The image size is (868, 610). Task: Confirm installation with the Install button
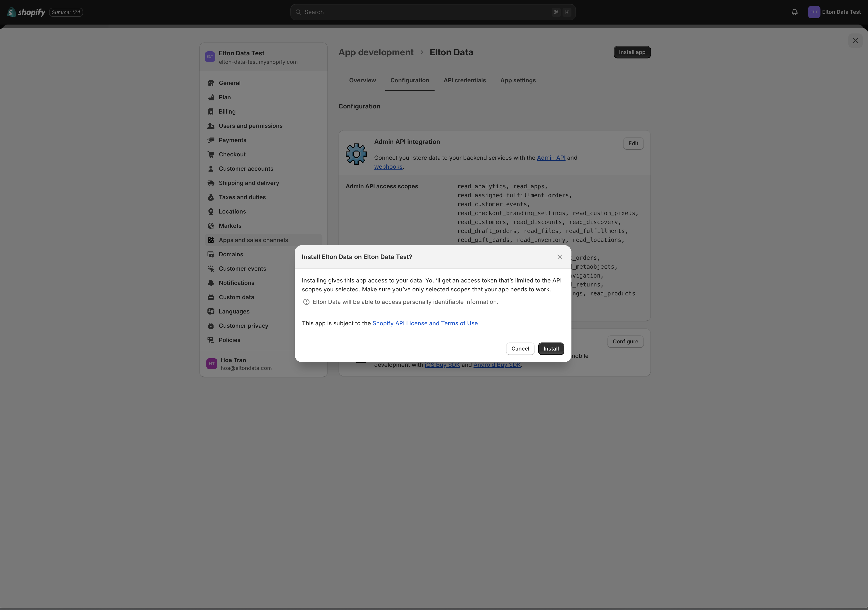551,349
